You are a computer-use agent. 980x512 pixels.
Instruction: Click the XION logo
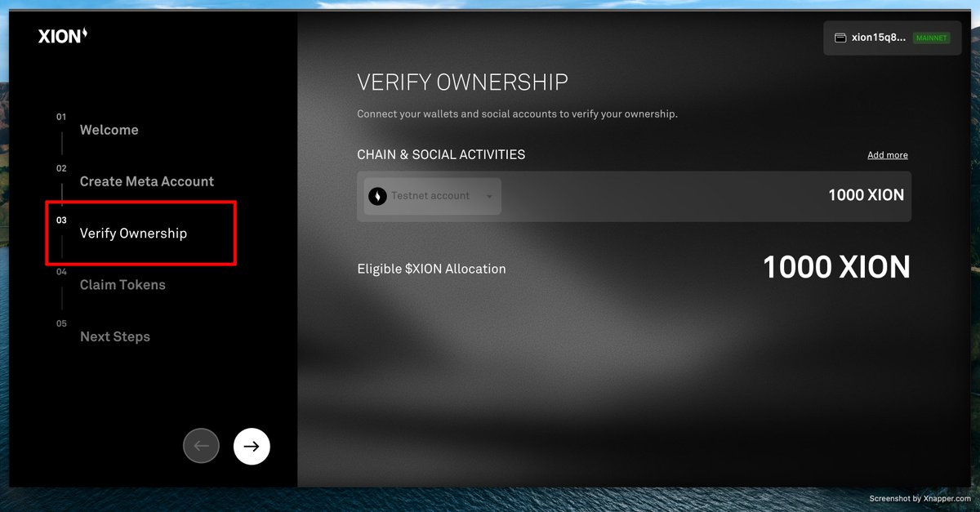coord(63,36)
